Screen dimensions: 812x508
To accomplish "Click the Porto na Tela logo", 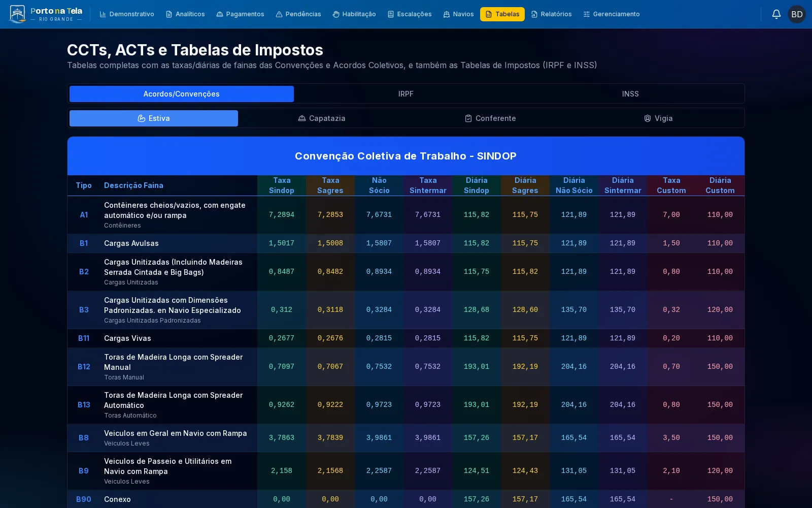I will point(46,14).
